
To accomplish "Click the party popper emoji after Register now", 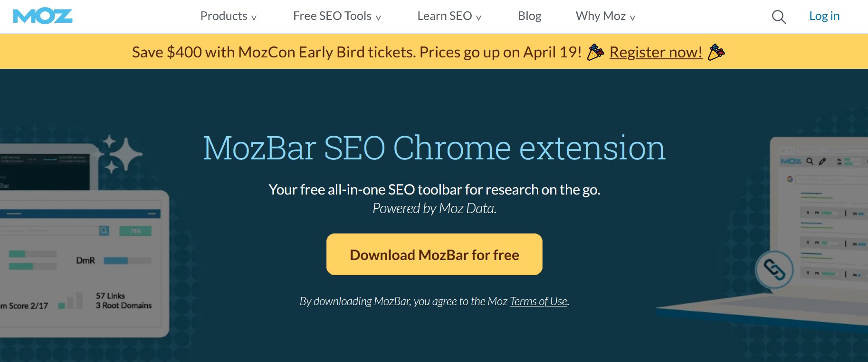I will 716,52.
